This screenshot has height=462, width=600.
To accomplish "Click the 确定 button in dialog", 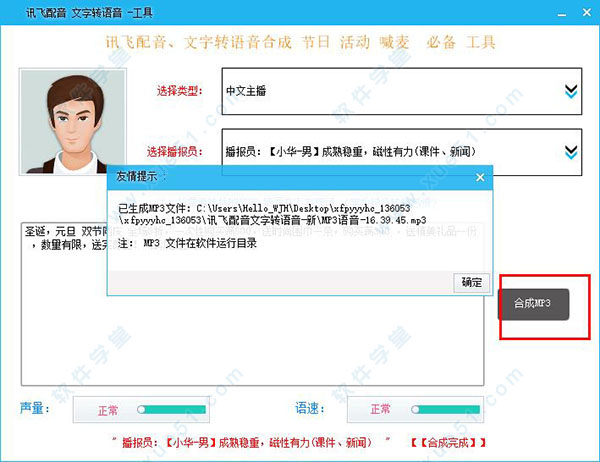I will 471,283.
